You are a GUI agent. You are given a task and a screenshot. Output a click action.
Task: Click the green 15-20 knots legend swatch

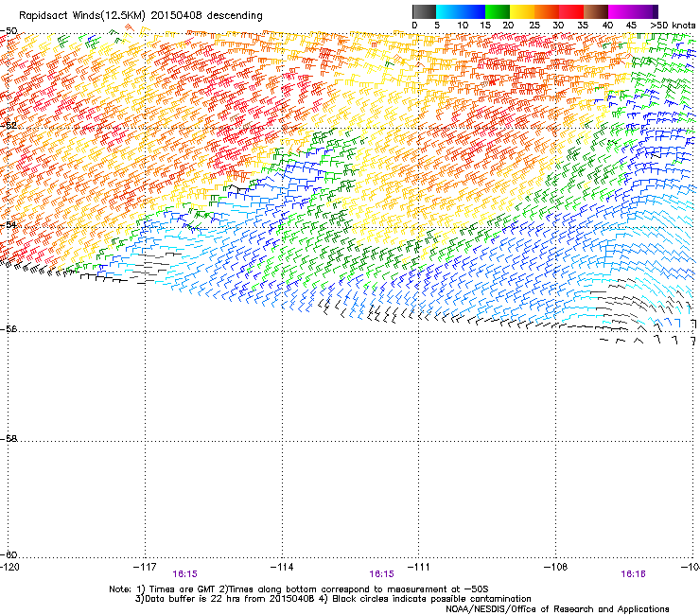(498, 11)
